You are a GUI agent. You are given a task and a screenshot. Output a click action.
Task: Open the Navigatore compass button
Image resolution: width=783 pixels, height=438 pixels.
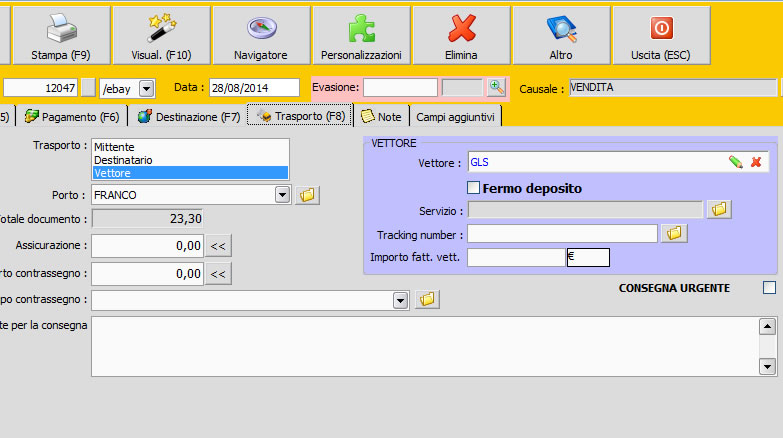261,35
